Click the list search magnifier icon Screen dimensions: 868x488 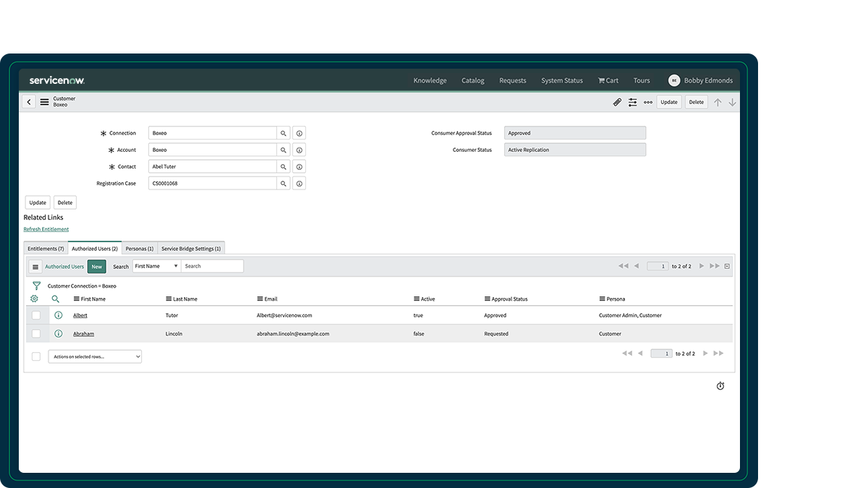(x=56, y=299)
